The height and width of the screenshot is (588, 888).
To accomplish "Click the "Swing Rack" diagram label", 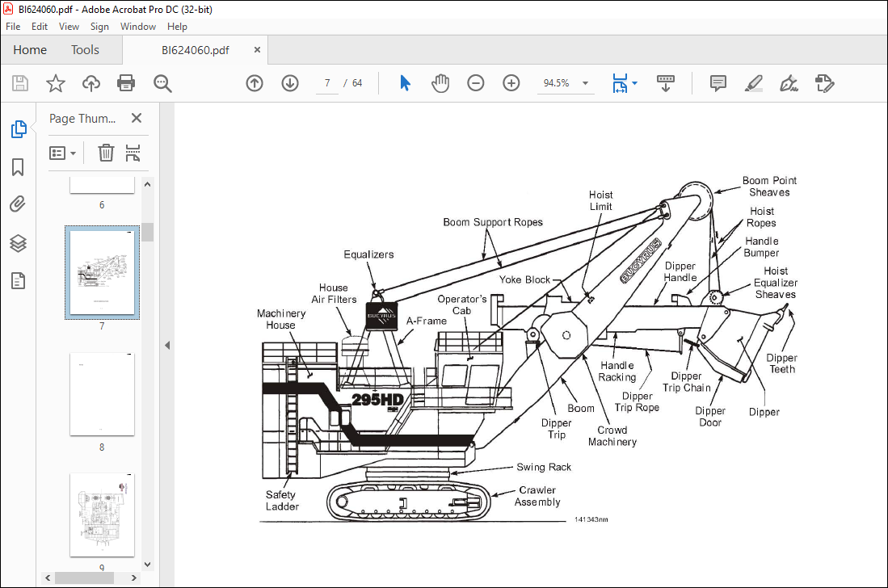I will tap(544, 467).
